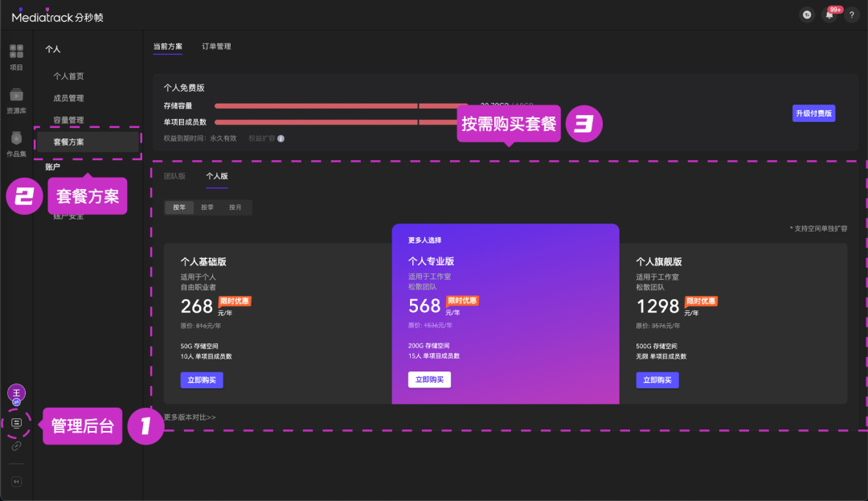Open the transfer list icon in top bar
The width and height of the screenshot is (868, 501).
(807, 15)
